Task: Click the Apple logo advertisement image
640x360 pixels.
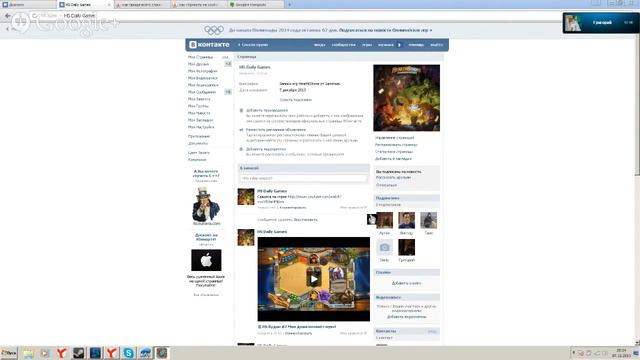Action: (206, 260)
